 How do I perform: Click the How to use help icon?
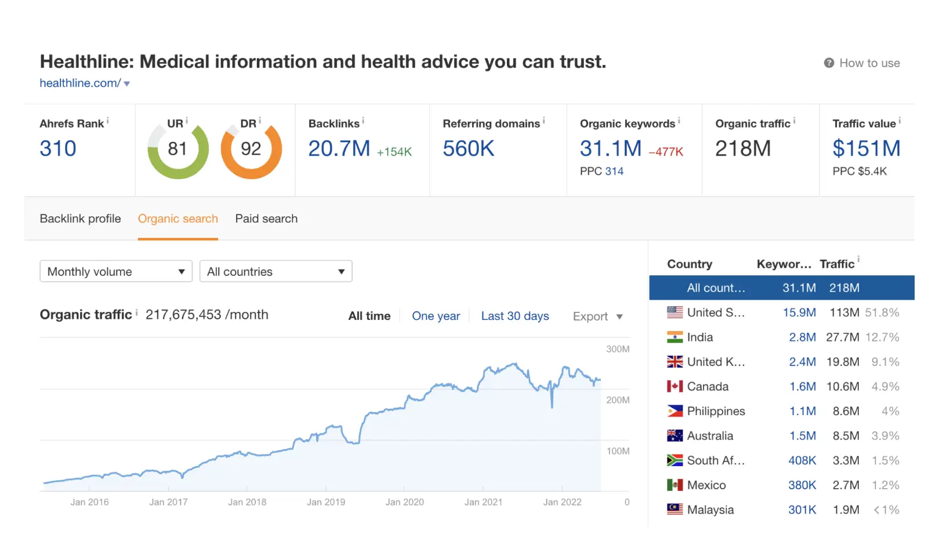tap(829, 63)
